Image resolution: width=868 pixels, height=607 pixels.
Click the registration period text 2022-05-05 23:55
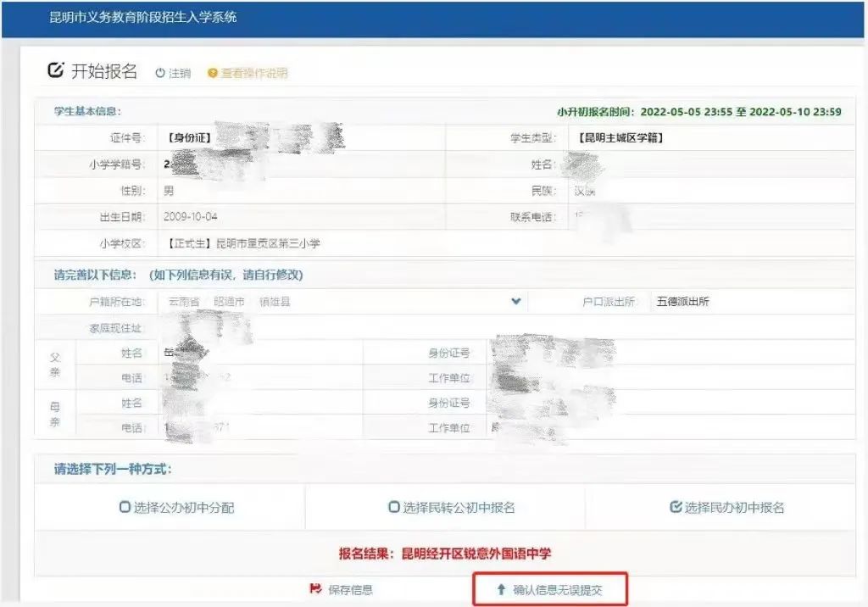point(686,112)
